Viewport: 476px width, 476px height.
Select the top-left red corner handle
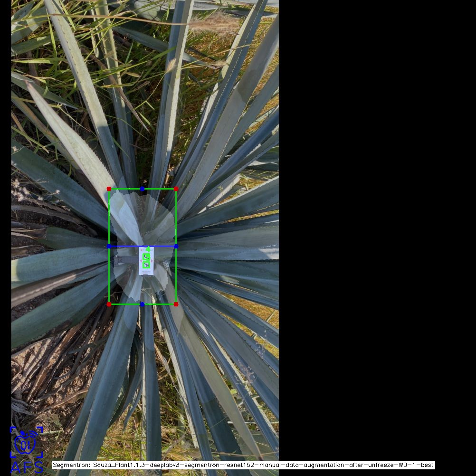tap(109, 189)
